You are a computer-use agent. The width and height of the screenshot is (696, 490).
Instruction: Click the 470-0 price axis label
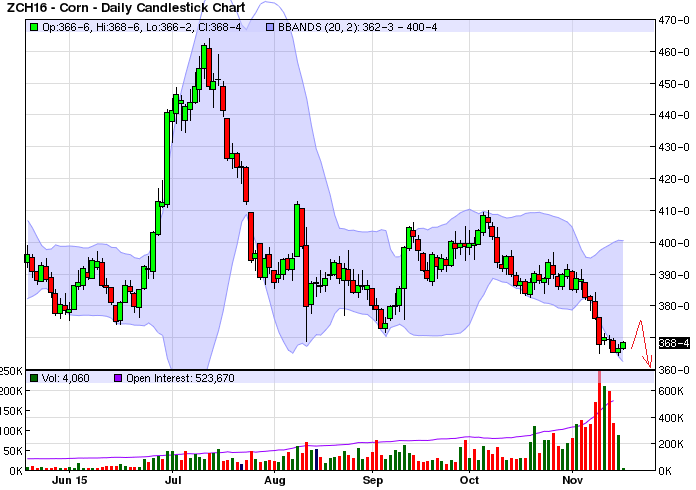(x=674, y=20)
